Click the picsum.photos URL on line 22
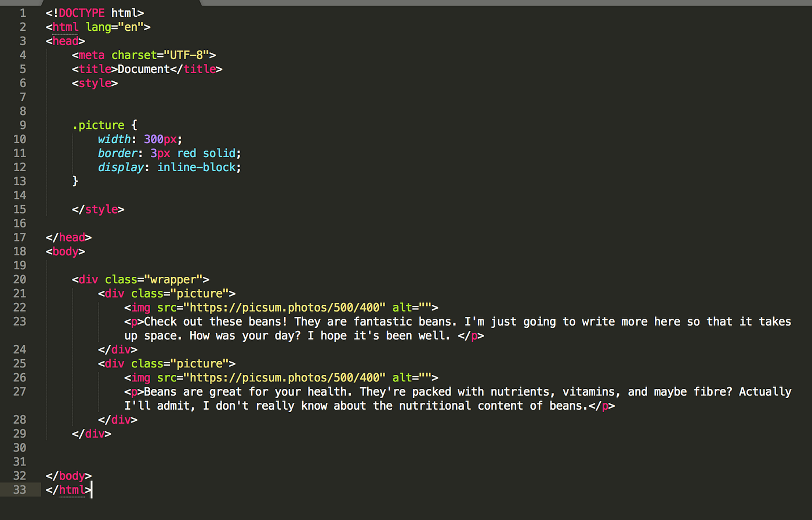The image size is (812, 520). (285, 308)
